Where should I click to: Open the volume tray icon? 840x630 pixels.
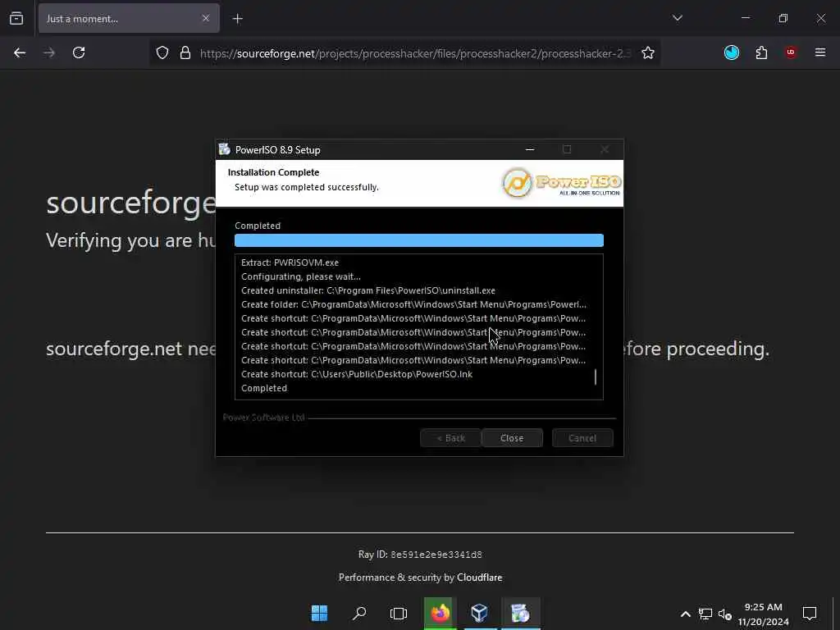[x=725, y=614]
